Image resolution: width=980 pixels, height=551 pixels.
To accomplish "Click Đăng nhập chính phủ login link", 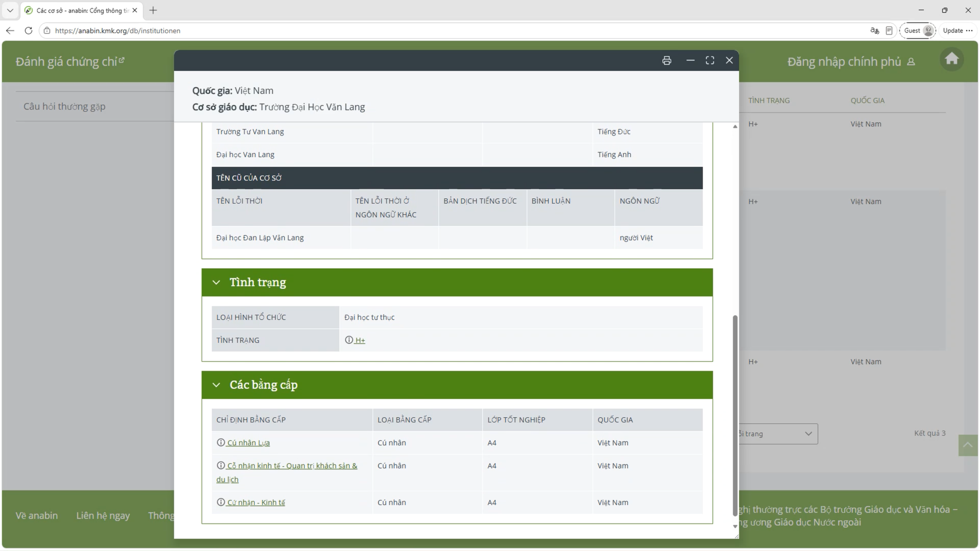I will pos(851,62).
